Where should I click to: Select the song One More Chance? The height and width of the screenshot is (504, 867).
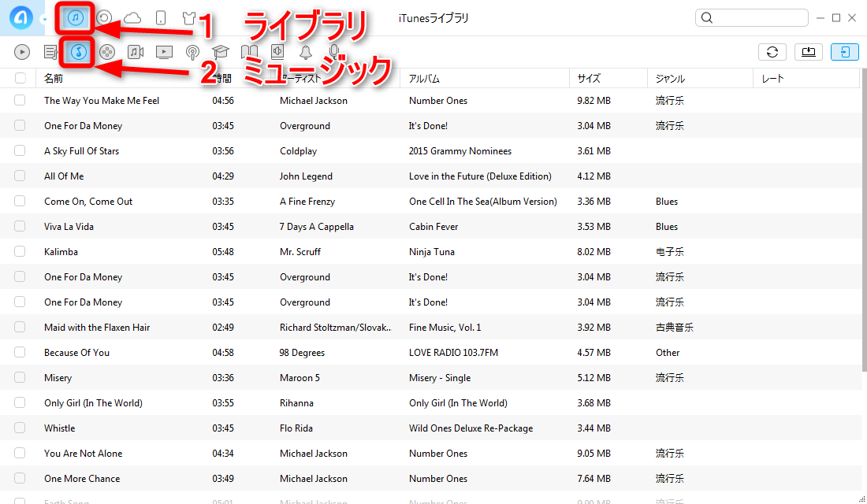pos(82,479)
